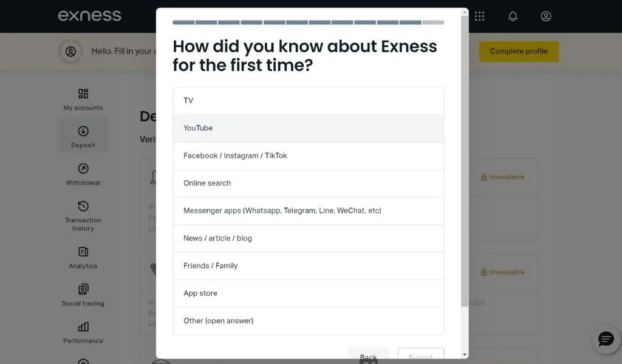622x364 pixels.
Task: Submit the survey response
Action: pos(420,357)
